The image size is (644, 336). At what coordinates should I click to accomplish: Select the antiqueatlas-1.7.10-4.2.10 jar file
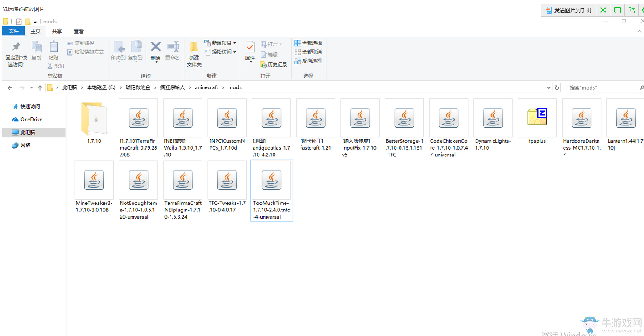[271, 128]
